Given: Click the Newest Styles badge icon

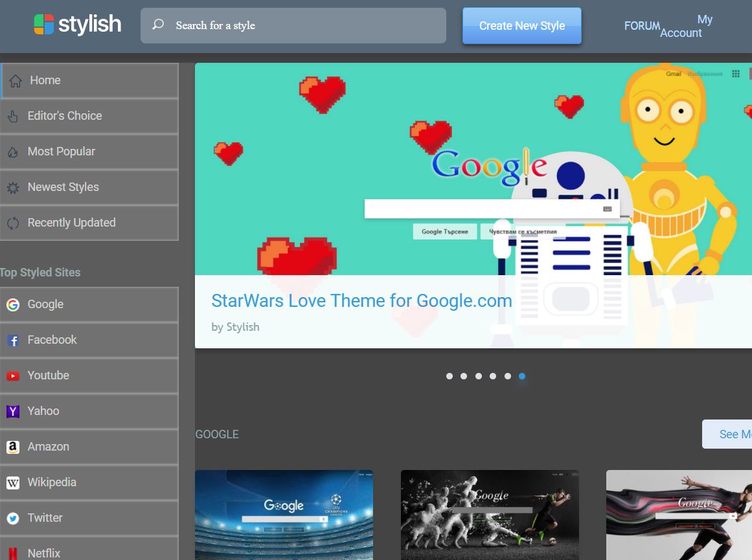Looking at the screenshot, I should (x=13, y=188).
